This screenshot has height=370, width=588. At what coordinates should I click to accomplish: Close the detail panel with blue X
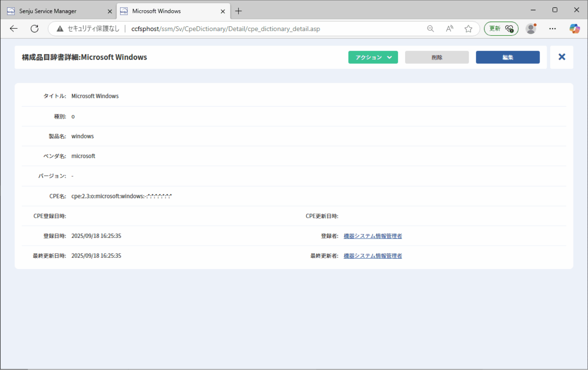562,57
